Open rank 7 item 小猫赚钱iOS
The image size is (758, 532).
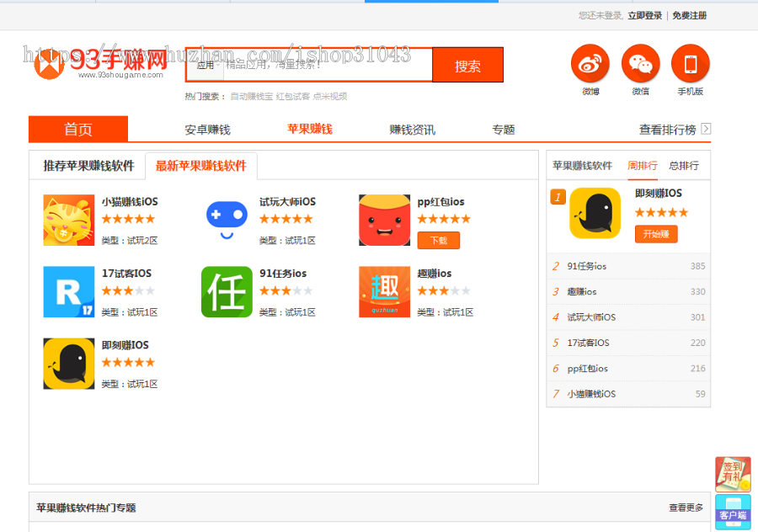pyautogui.click(x=628, y=394)
